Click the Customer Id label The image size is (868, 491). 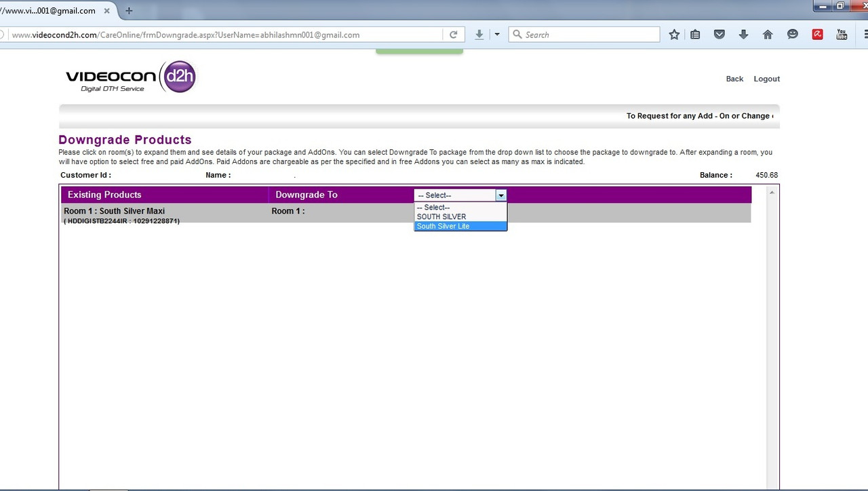pos(85,175)
